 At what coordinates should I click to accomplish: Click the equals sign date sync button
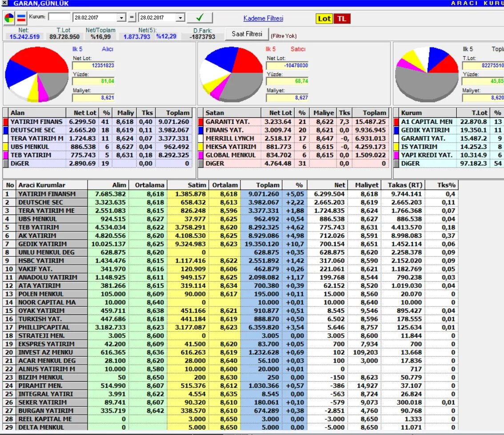pyautogui.click(x=132, y=17)
